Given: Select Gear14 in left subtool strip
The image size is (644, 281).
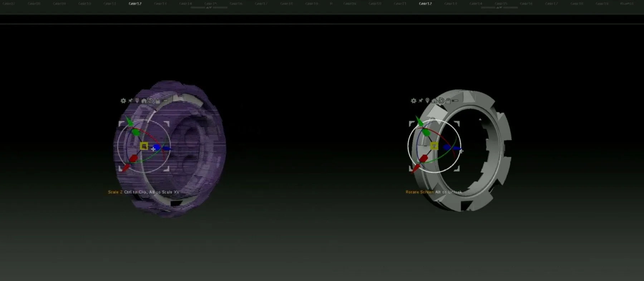Looking at the screenshot, I should (x=185, y=4).
